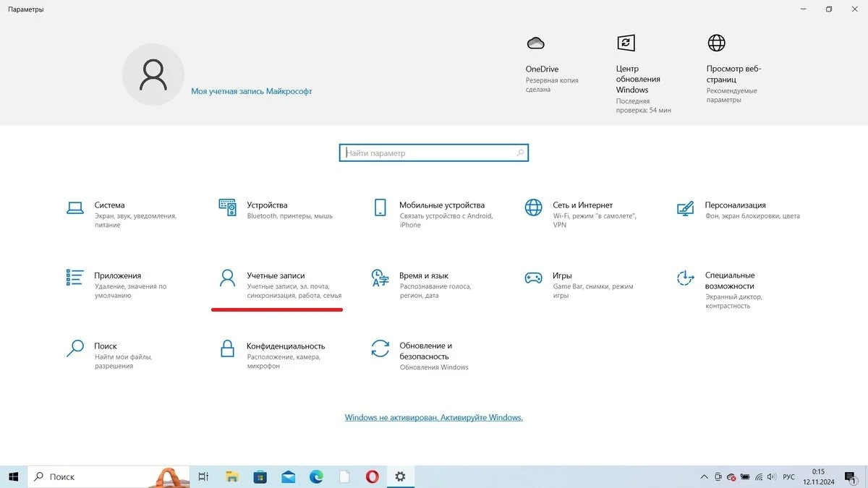
Task: Open Microsoft Store from the taskbar
Action: (x=260, y=476)
